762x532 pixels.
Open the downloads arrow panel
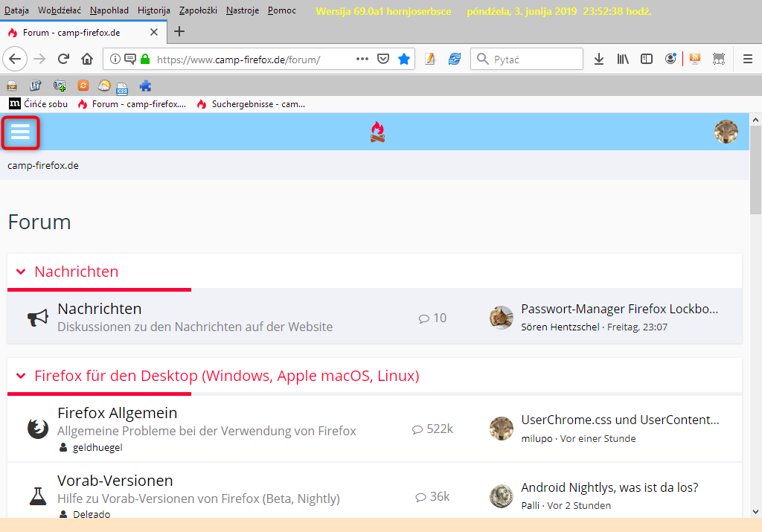[599, 60]
